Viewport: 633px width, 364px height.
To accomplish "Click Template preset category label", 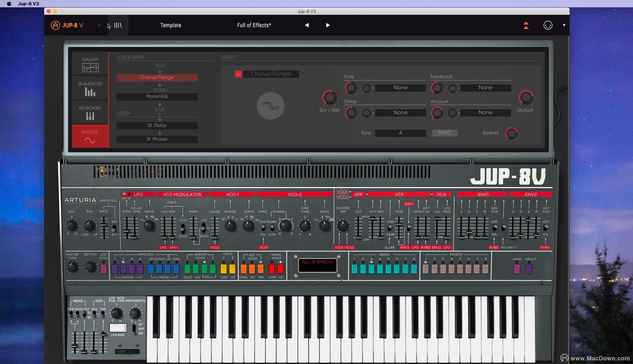I will pyautogui.click(x=171, y=25).
